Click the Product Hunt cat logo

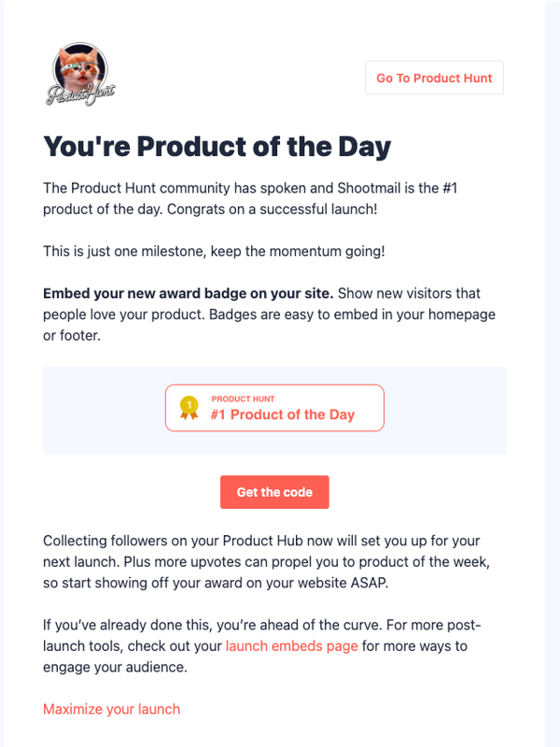[80, 75]
